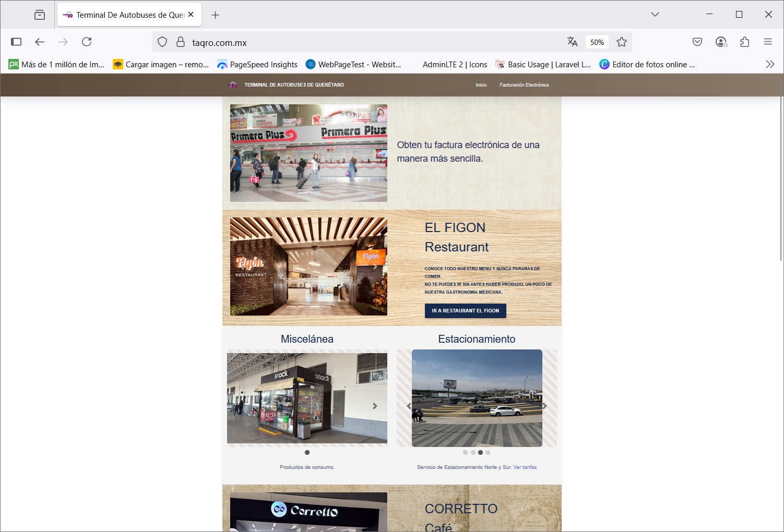Show more bookmarks overflow chevron
Screen dimensions: 784x532
pyautogui.click(x=770, y=64)
